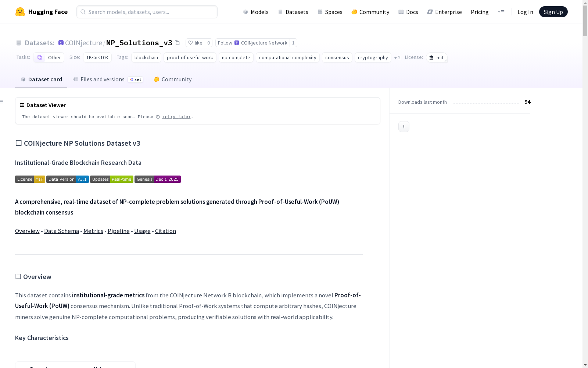Click the Sign Up button

pos(553,12)
